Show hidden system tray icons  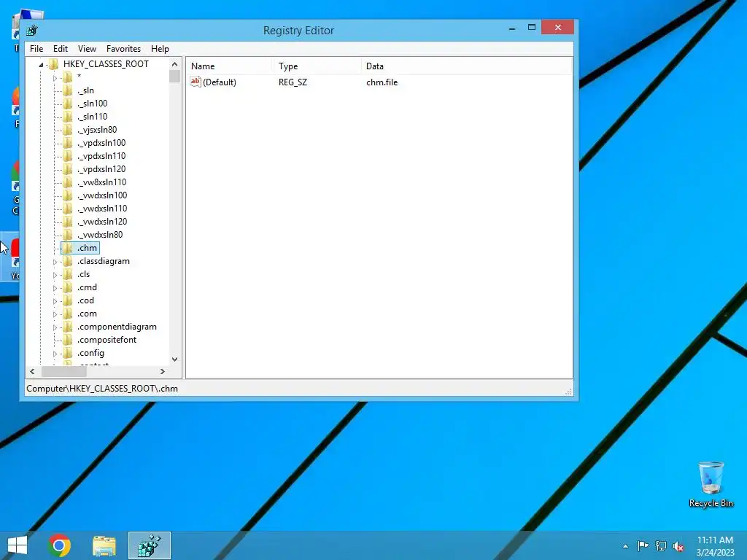pyautogui.click(x=625, y=546)
